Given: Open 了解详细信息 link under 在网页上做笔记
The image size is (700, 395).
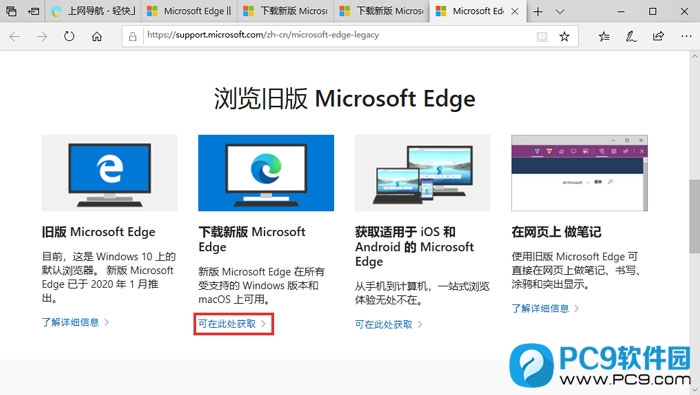Looking at the screenshot, I should click(x=545, y=308).
